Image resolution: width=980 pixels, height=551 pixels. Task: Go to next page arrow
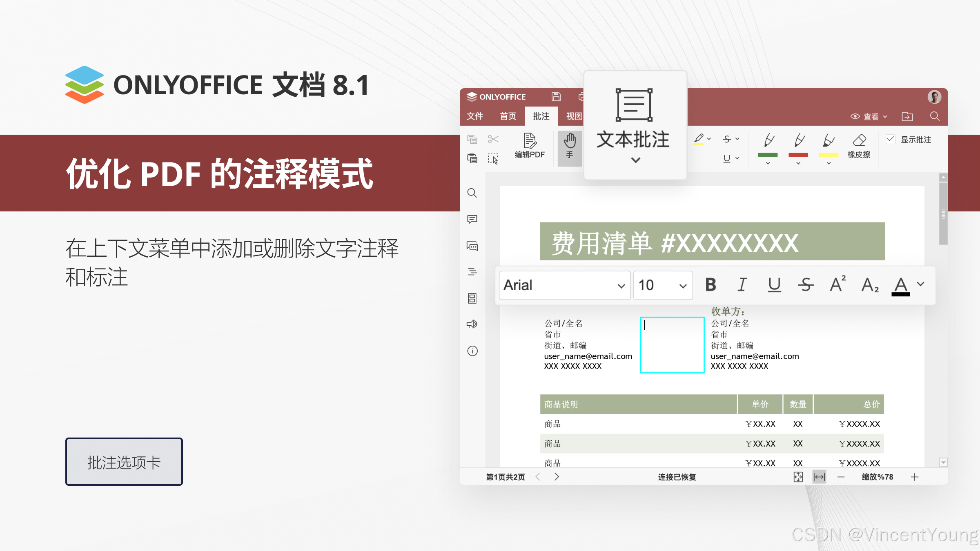(557, 477)
